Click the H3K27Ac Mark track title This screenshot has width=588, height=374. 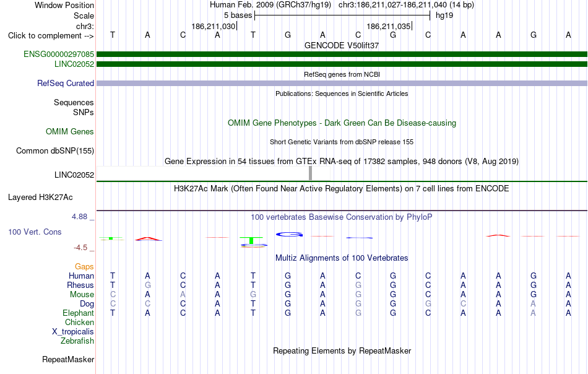(x=342, y=188)
